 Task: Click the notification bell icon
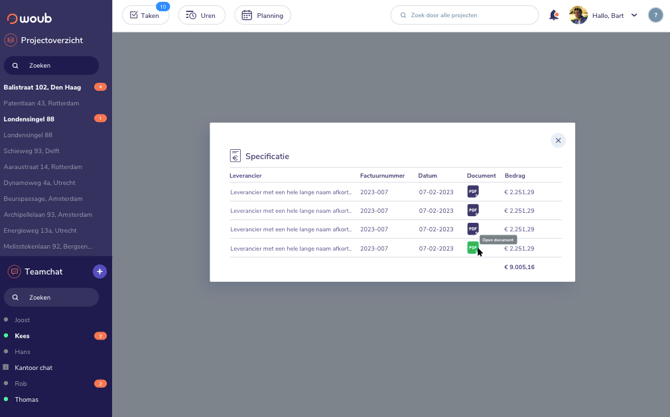pyautogui.click(x=554, y=15)
